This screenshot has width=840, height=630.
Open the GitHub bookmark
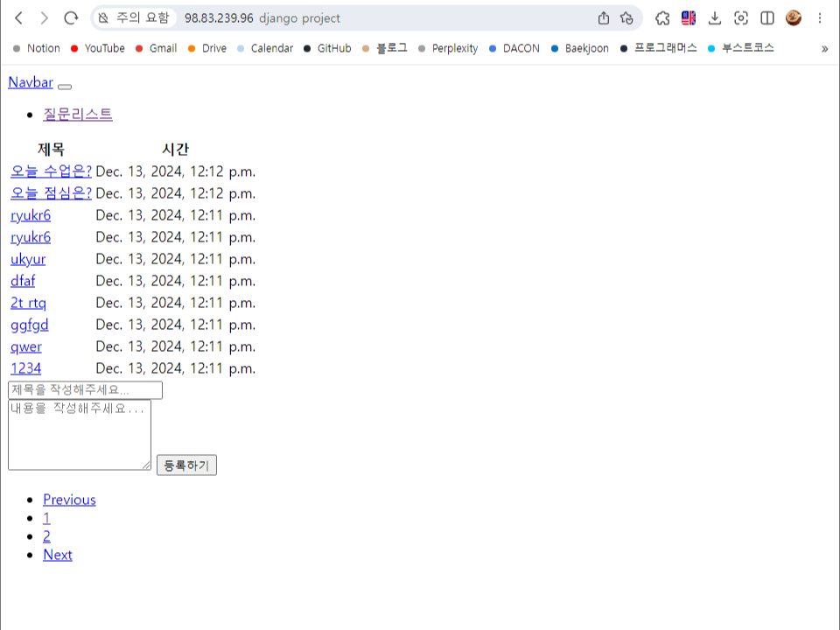(326, 48)
